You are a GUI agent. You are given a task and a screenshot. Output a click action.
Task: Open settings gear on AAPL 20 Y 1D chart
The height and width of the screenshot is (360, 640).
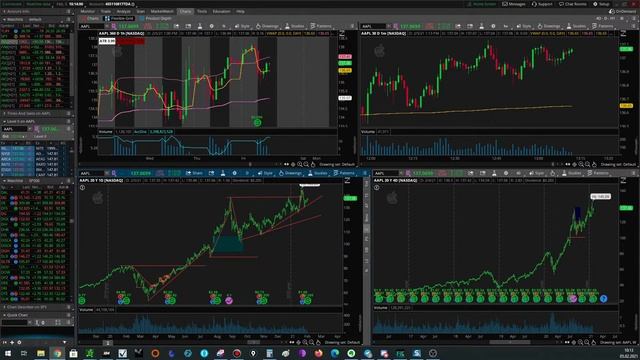pos(235,173)
